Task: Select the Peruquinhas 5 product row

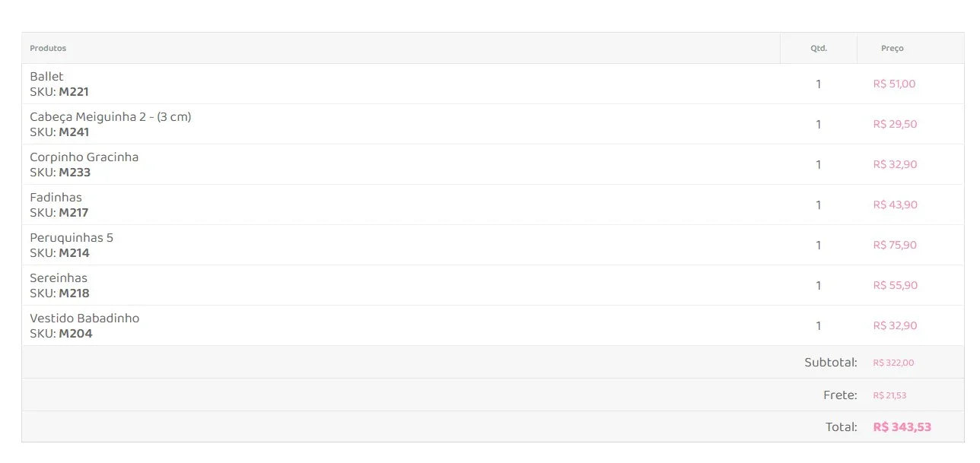Action: (x=492, y=245)
